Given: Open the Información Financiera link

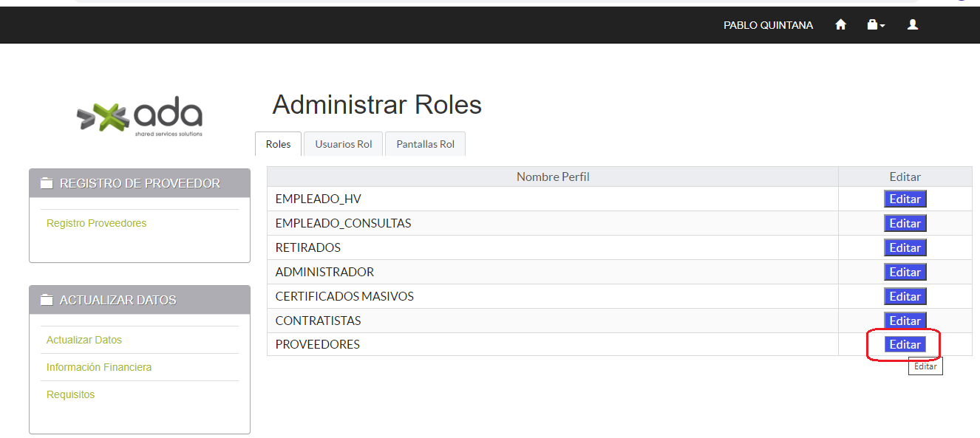Looking at the screenshot, I should click(99, 367).
